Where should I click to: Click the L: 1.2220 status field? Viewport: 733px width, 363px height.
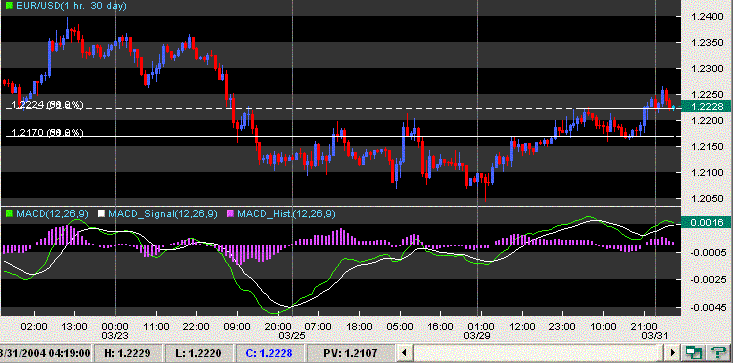click(x=200, y=352)
